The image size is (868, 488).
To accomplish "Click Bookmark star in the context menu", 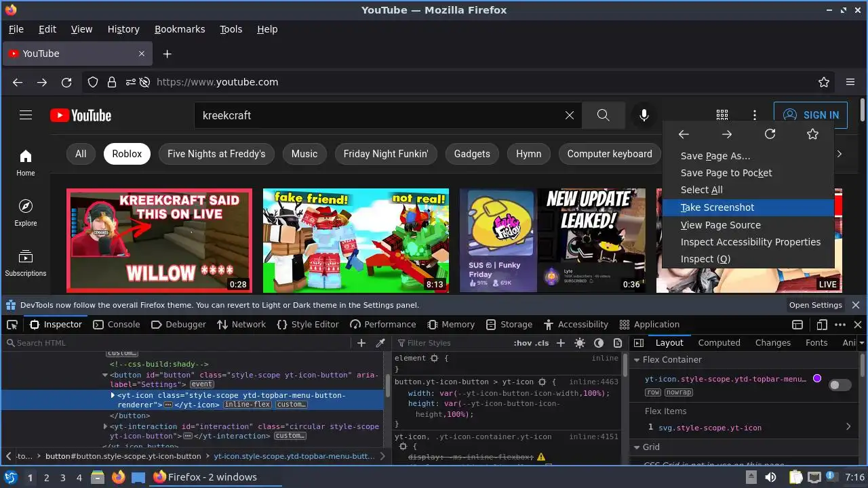I will [813, 134].
